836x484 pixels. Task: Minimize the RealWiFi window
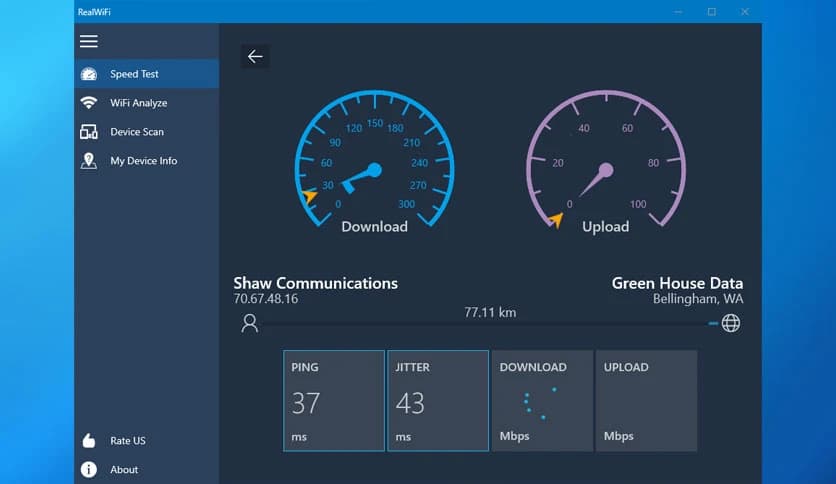click(678, 12)
